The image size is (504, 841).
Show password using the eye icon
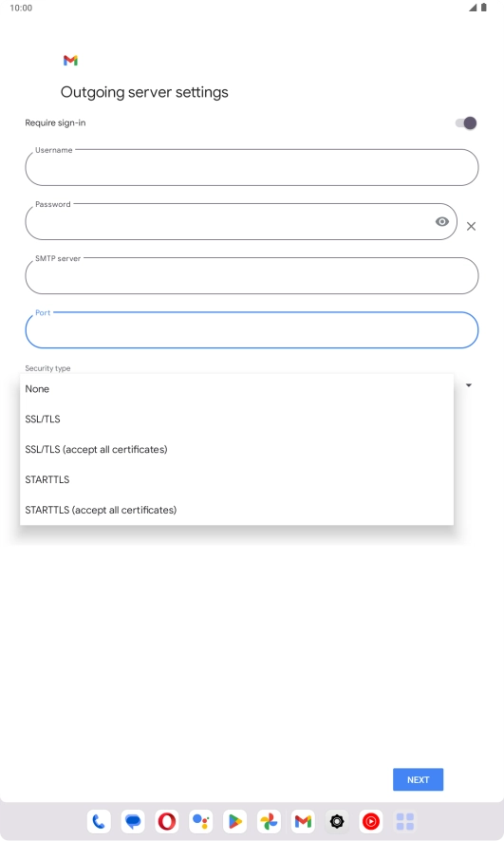pos(441,221)
